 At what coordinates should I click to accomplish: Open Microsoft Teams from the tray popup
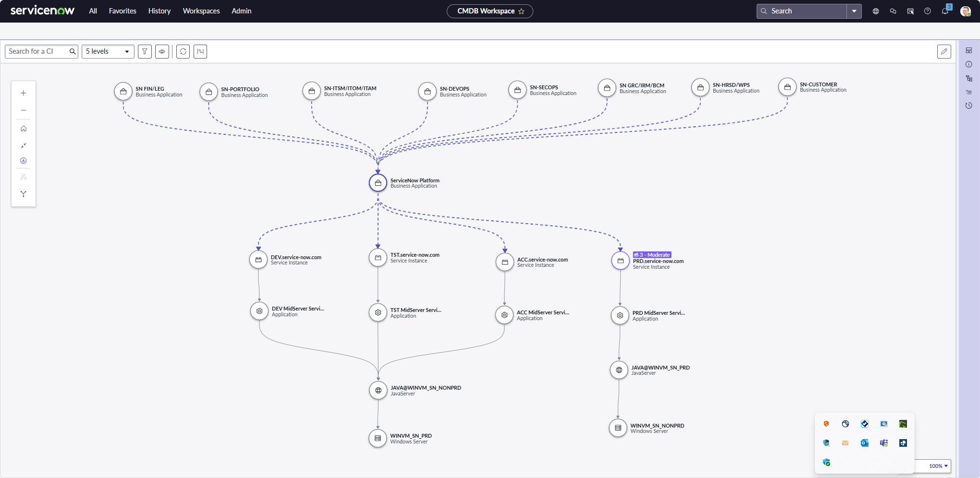point(884,443)
